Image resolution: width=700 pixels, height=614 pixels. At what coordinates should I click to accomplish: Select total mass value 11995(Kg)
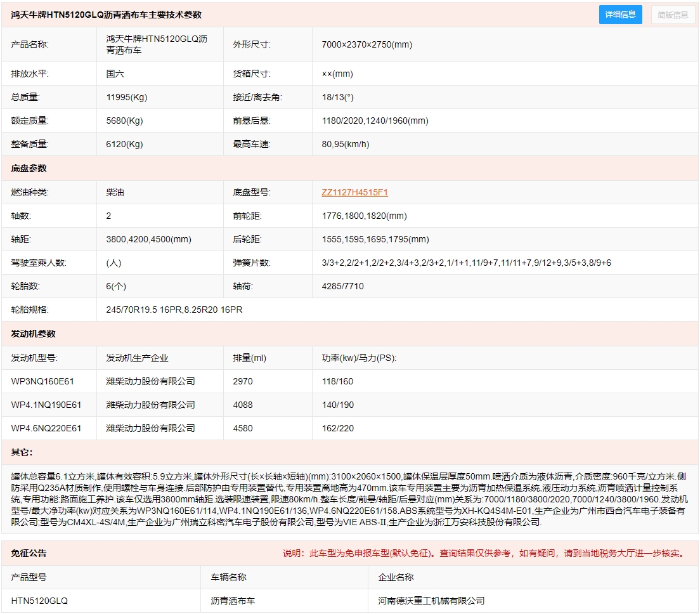(126, 97)
